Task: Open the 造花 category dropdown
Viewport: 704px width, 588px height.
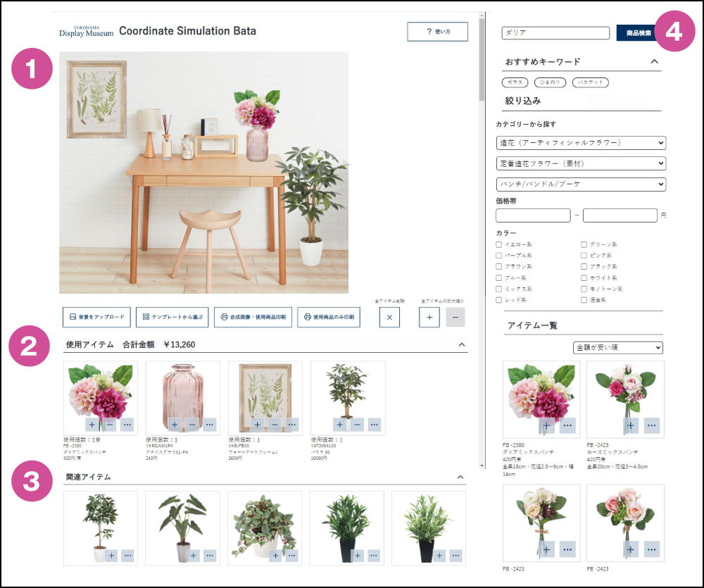Action: tap(581, 143)
